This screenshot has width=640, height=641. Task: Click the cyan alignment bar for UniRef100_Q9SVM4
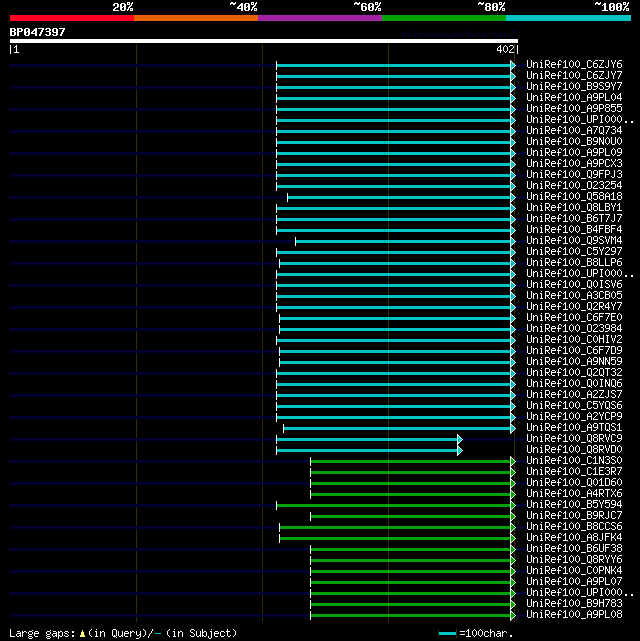pos(405,242)
